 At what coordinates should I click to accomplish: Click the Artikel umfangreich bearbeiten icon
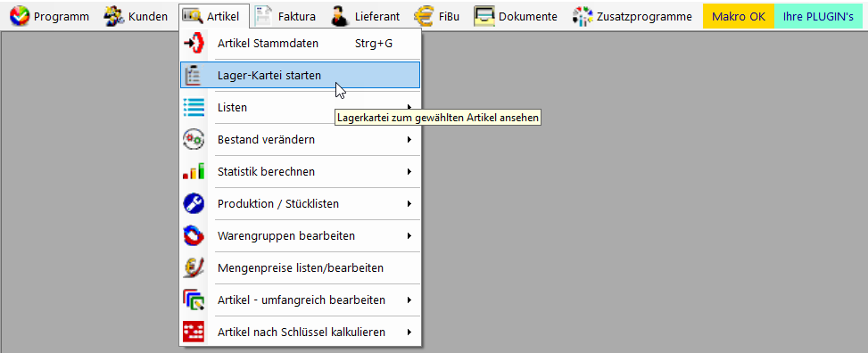coord(194,300)
